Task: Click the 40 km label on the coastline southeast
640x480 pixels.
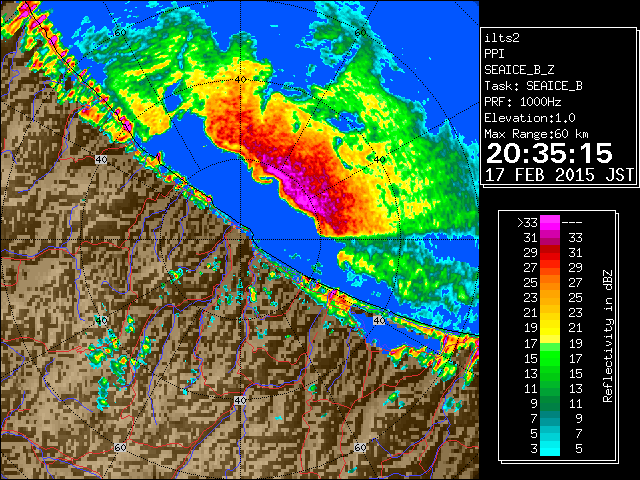Action: [x=379, y=320]
